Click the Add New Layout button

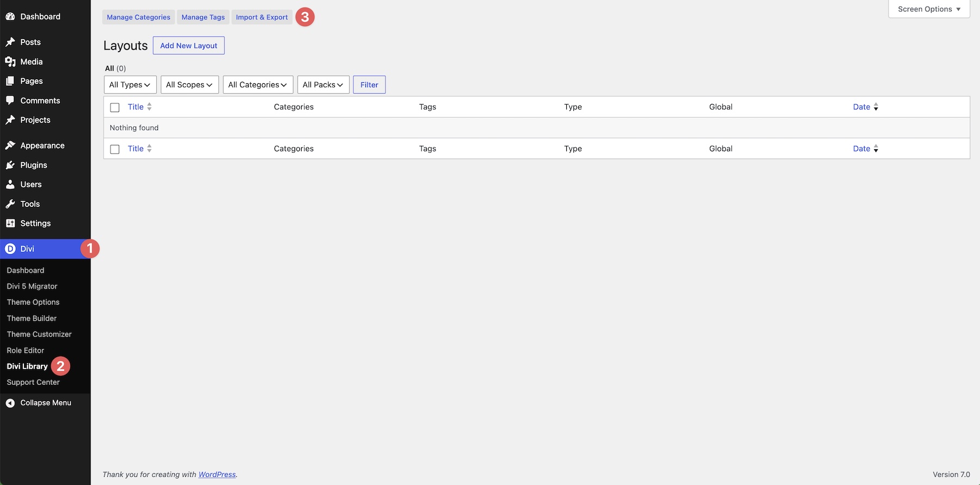(189, 46)
